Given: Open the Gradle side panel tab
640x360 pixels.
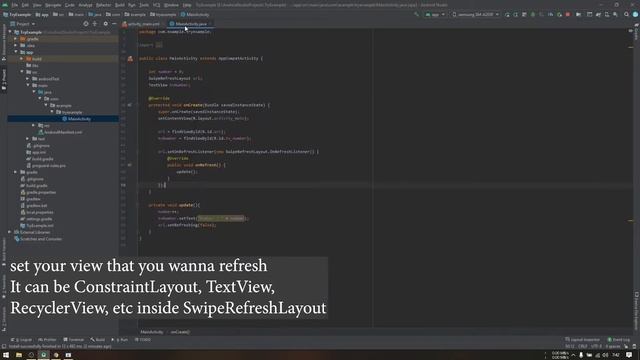Looking at the screenshot, I should pyautogui.click(x=636, y=33).
